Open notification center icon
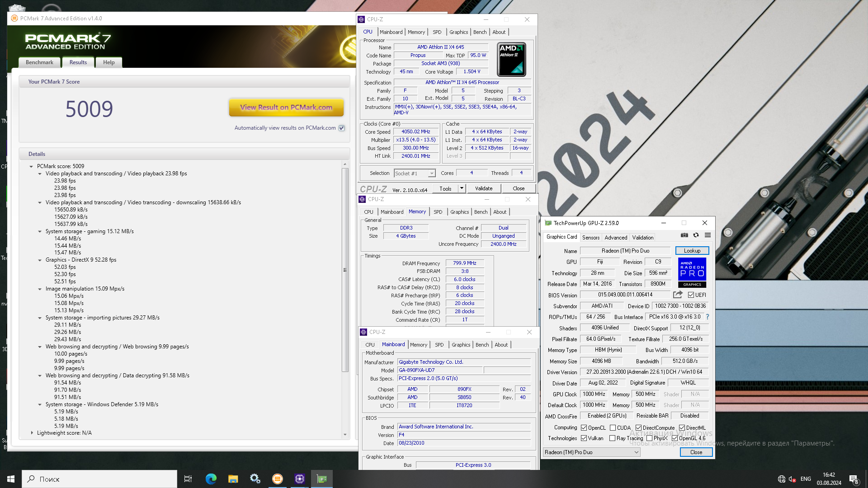This screenshot has width=868, height=488. (854, 479)
